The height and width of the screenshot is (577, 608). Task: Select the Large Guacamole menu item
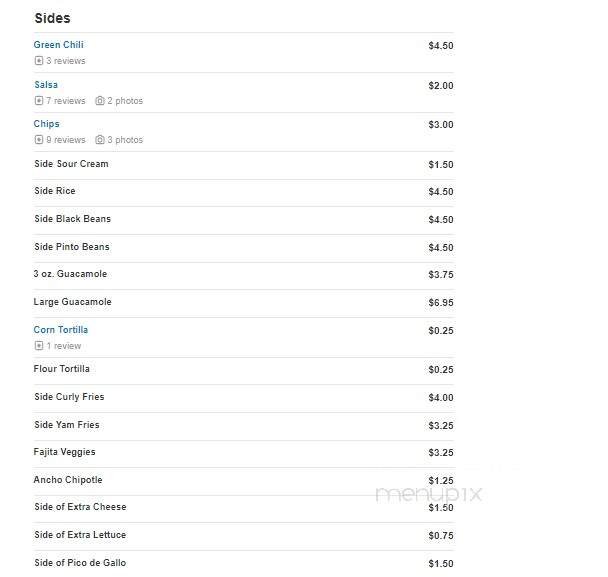tap(73, 302)
